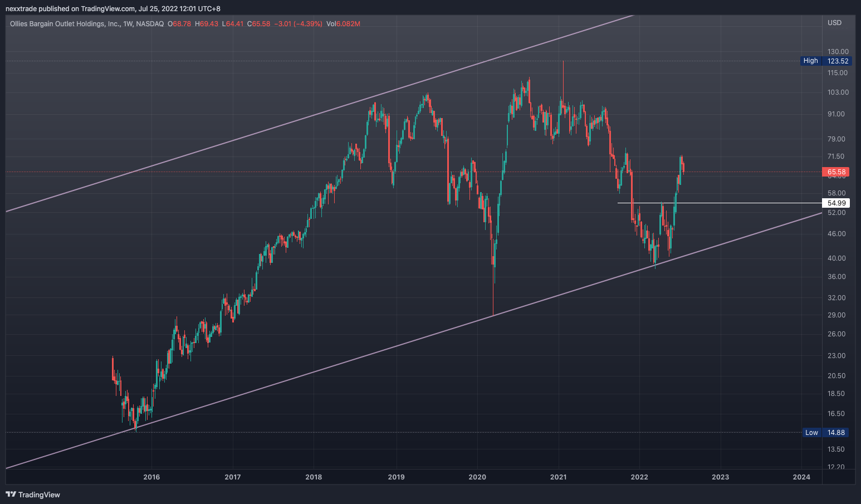Click the low value L64.41
The width and height of the screenshot is (861, 504).
coord(233,24)
